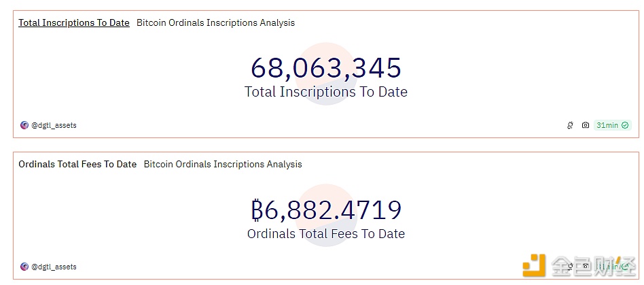Click the Bitcoin symbol before 6,882.4719
The width and height of the screenshot is (644, 285).
point(257,210)
